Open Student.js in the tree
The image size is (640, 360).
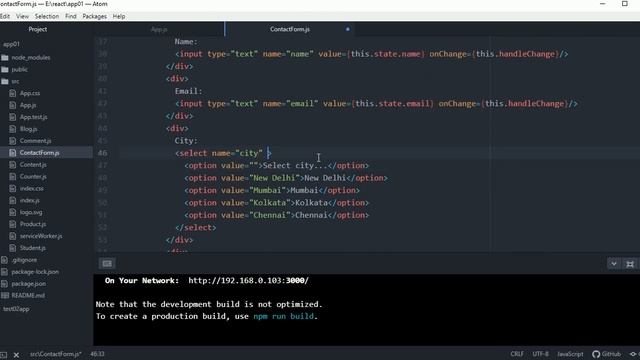[33, 248]
